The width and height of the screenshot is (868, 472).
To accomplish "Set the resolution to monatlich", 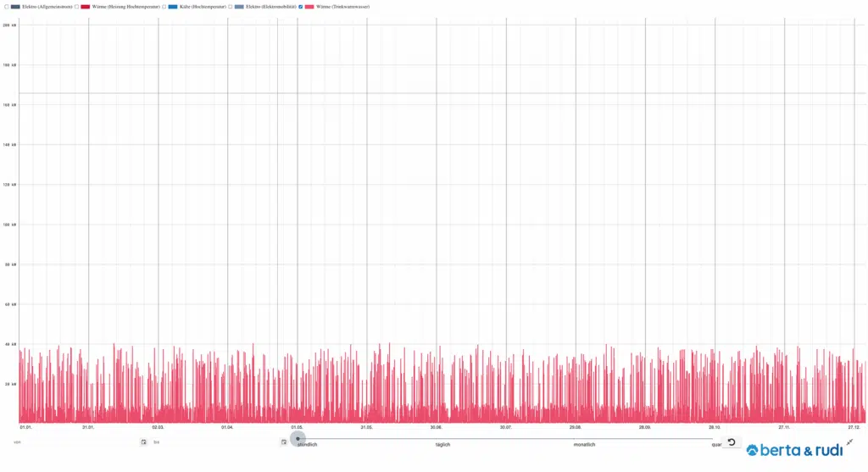I will pos(588,444).
